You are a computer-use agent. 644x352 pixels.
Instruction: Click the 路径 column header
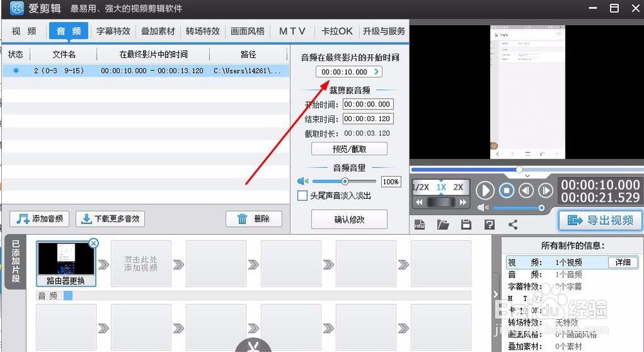point(248,54)
